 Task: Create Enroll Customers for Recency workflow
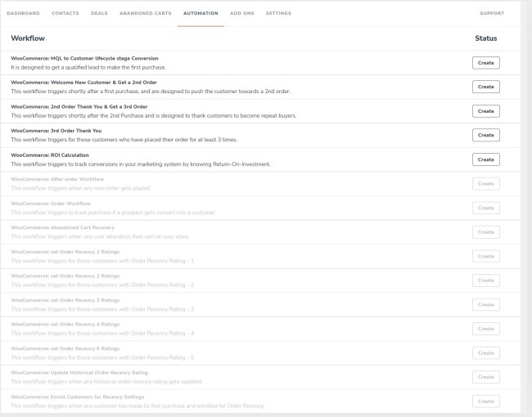click(x=485, y=401)
